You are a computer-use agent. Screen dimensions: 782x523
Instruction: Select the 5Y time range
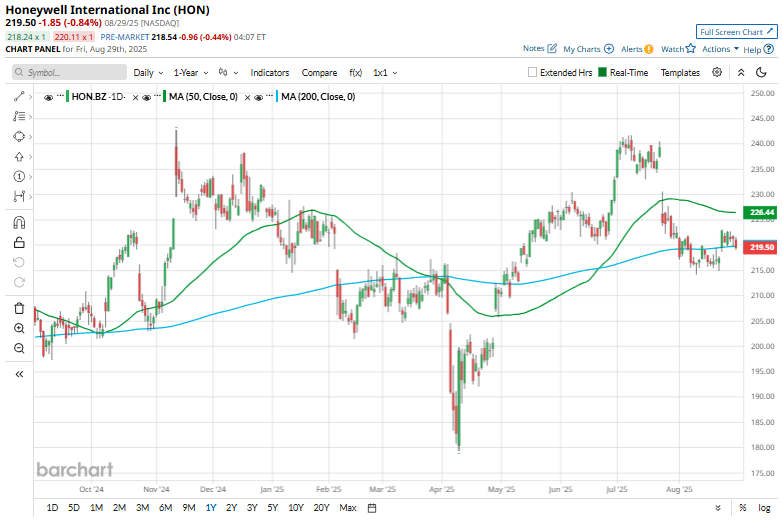[x=272, y=508]
